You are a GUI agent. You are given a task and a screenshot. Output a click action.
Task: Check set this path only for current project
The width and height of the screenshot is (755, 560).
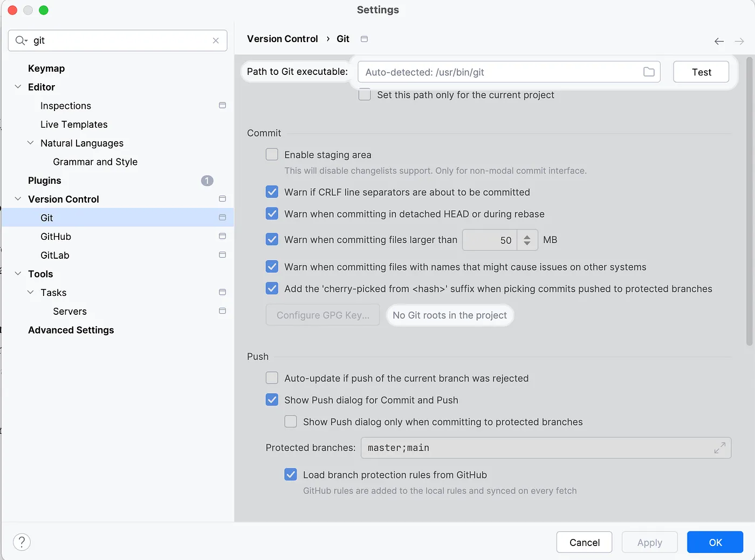click(x=365, y=94)
